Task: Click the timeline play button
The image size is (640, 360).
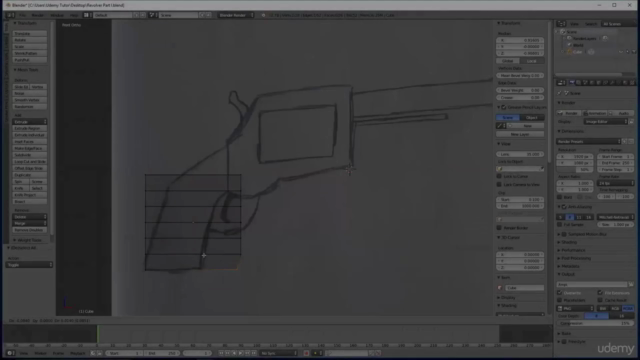Action: pyautogui.click(x=241, y=353)
